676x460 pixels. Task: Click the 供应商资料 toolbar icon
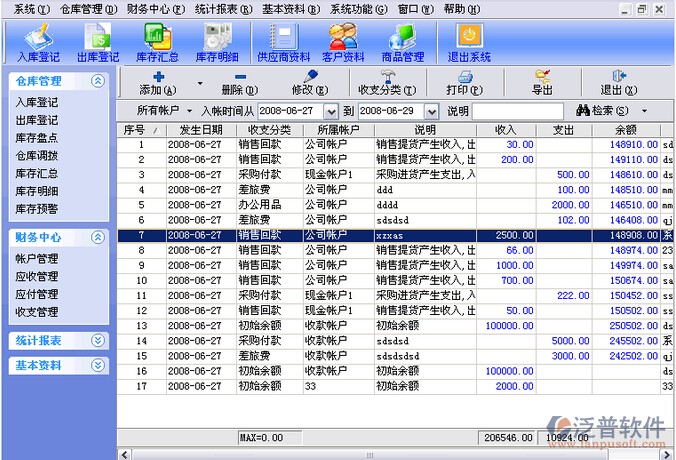tap(283, 42)
